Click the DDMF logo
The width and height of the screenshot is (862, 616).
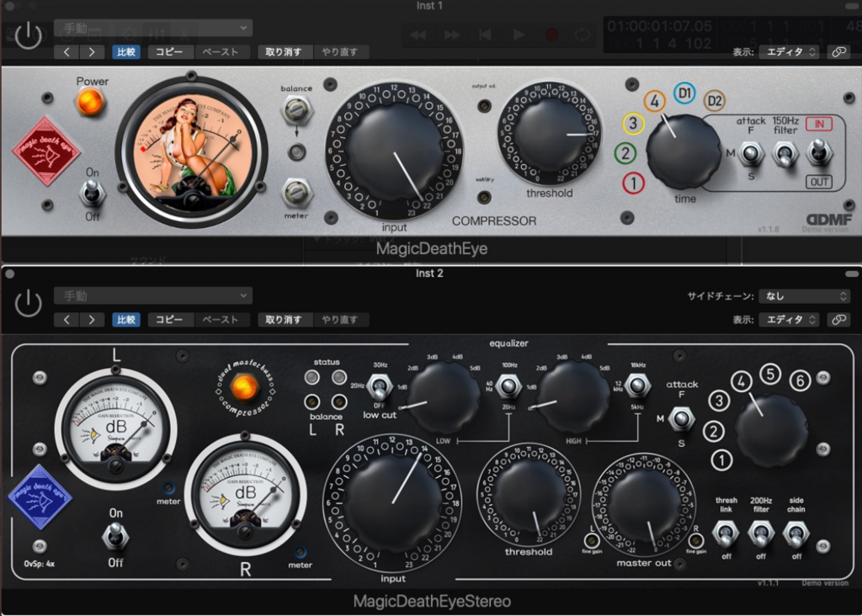coord(829,220)
